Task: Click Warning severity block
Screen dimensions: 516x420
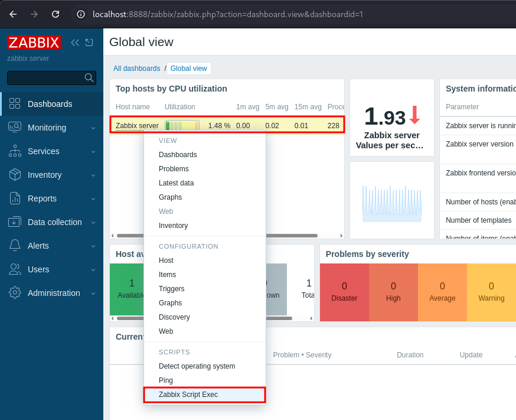Action: click(x=491, y=292)
